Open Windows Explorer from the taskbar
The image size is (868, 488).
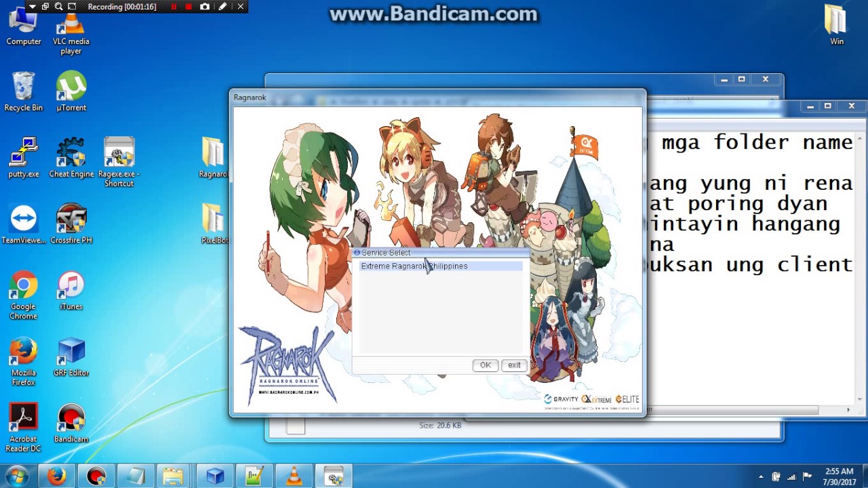coord(175,476)
